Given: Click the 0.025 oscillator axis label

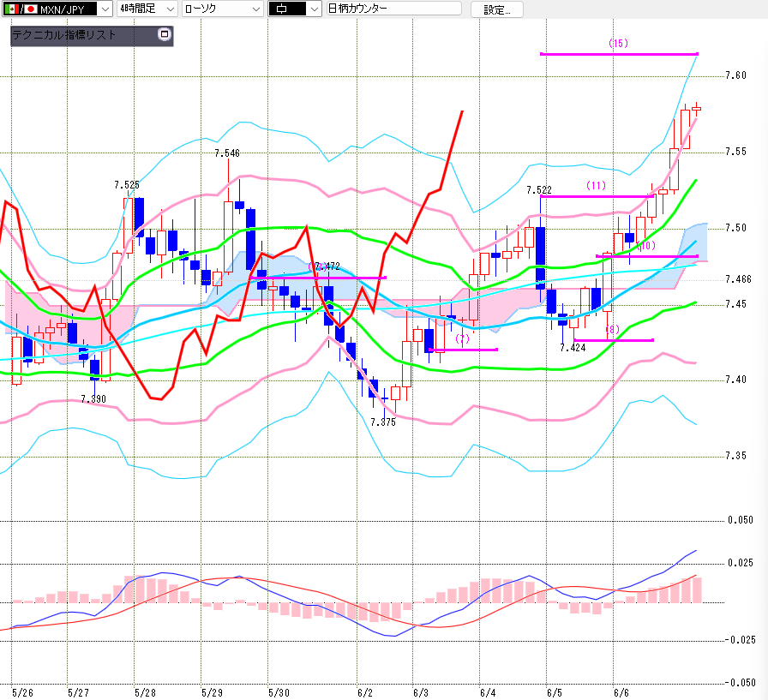Looking at the screenshot, I should [741, 563].
